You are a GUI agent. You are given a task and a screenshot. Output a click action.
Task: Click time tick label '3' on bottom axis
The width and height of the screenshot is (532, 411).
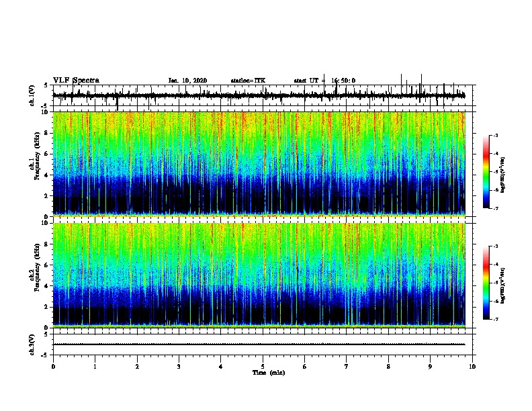[x=179, y=367]
